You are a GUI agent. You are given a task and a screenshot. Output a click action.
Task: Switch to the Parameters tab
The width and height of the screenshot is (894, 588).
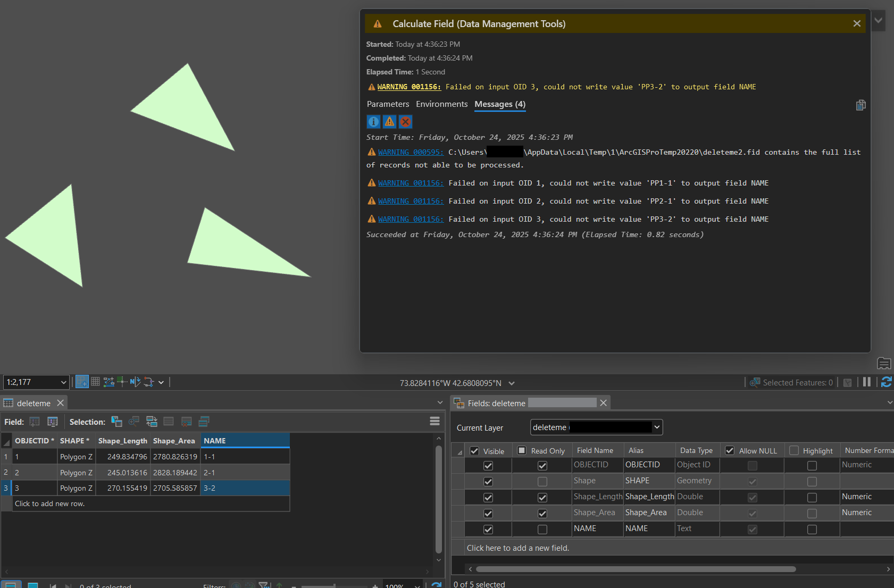pos(388,104)
